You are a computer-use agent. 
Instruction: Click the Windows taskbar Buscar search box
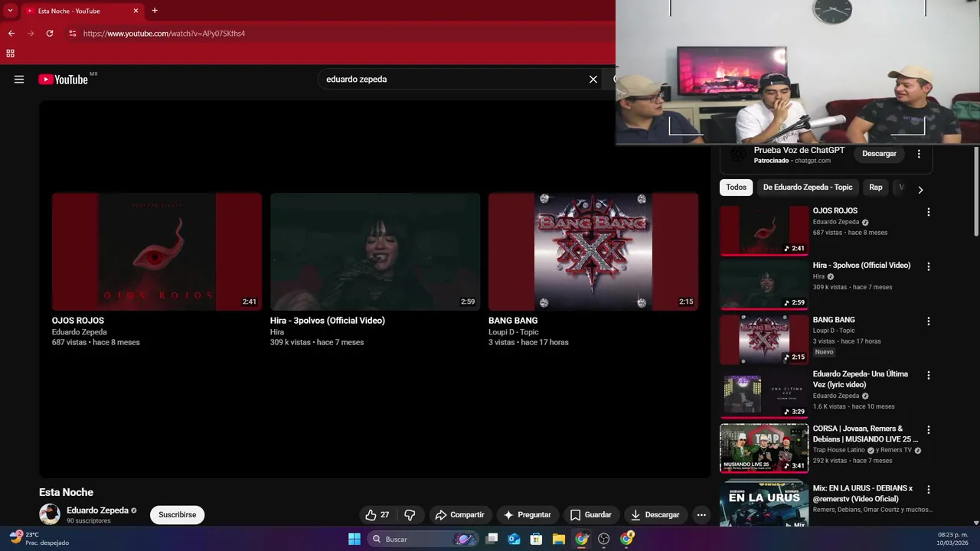pyautogui.click(x=423, y=539)
